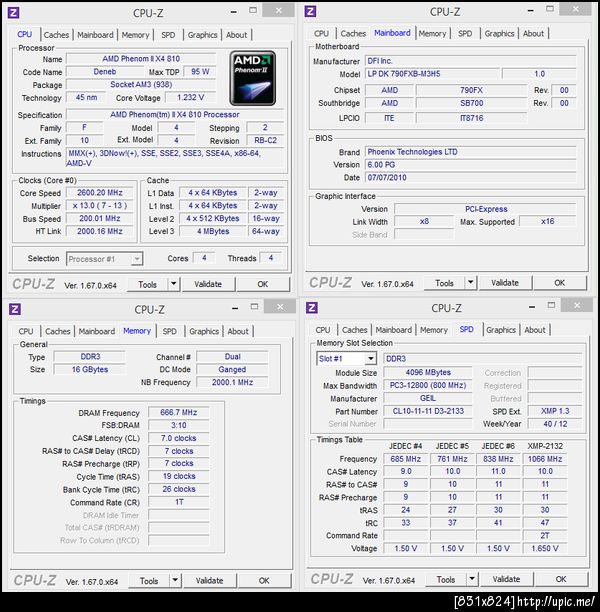Open About tab in the SPD window
This screenshot has height=612, width=600.
point(535,330)
